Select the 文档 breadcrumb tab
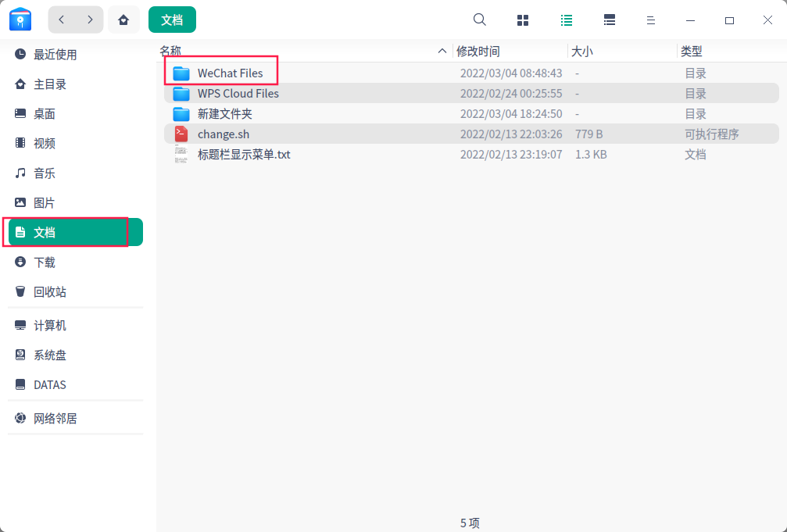This screenshot has width=787, height=532. click(x=172, y=19)
